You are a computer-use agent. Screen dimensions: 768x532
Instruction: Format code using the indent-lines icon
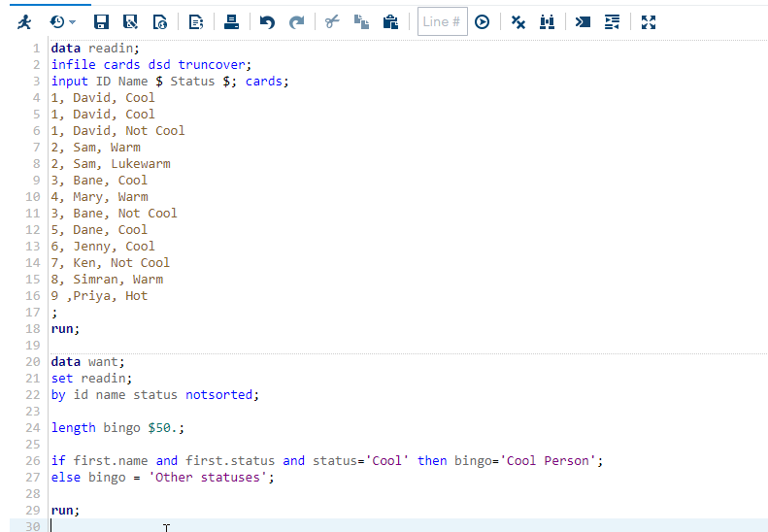click(x=612, y=21)
